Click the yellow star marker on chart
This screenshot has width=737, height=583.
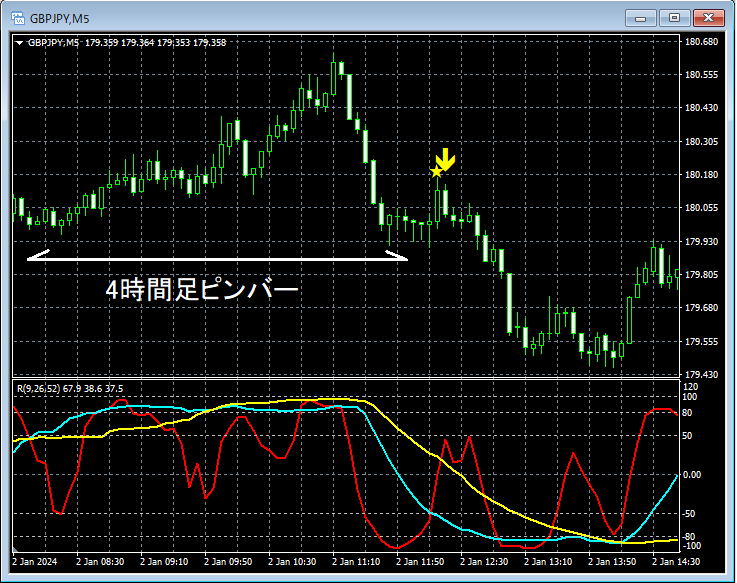tap(437, 172)
